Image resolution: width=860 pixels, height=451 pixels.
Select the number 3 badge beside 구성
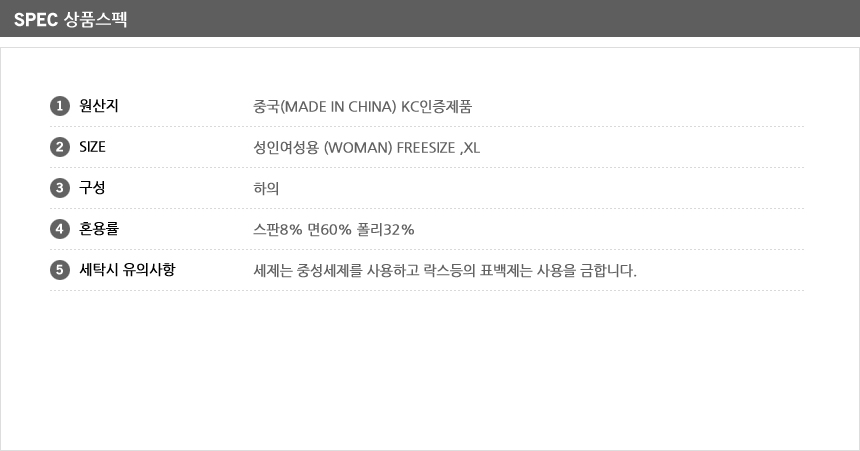coord(59,188)
